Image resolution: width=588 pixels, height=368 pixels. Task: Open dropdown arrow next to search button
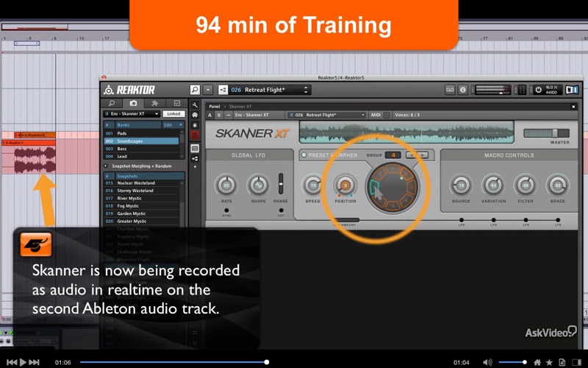(208, 90)
